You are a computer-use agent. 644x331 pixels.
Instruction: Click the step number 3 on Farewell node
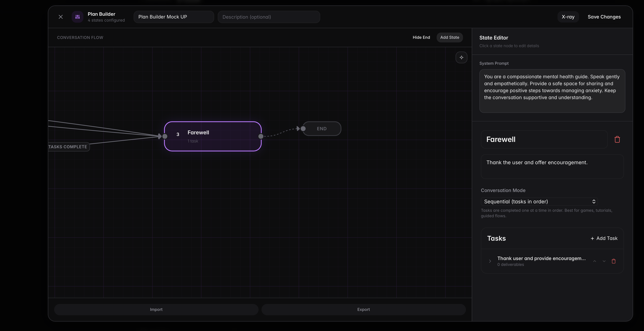(178, 134)
